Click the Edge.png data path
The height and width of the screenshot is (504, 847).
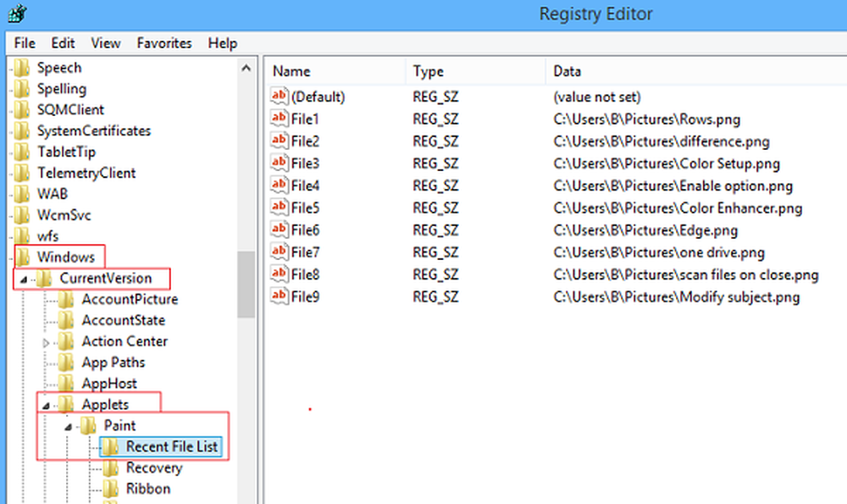[x=645, y=230]
